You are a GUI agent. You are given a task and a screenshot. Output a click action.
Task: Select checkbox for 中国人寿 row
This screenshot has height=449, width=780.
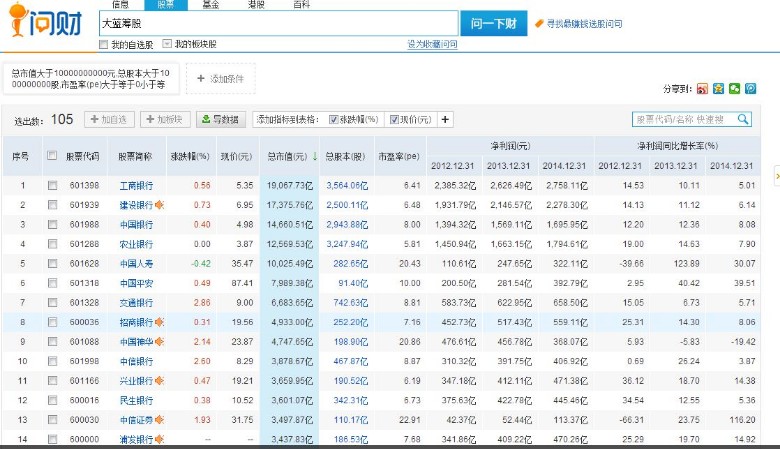point(52,264)
